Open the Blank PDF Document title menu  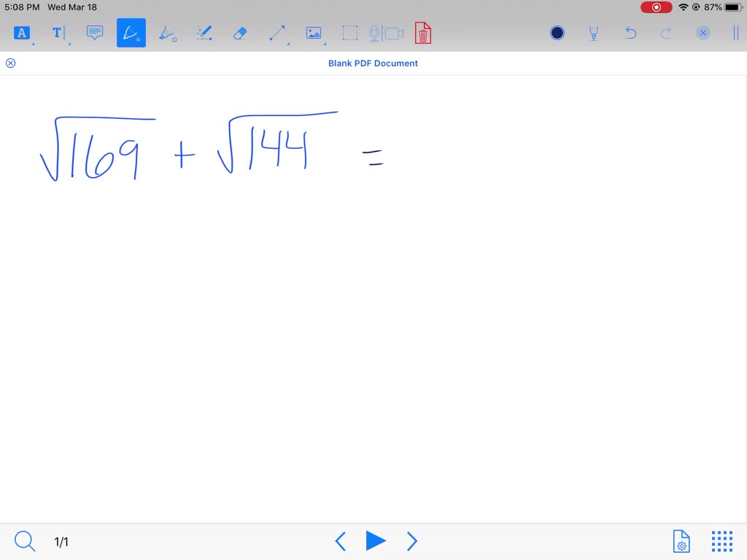coord(373,63)
